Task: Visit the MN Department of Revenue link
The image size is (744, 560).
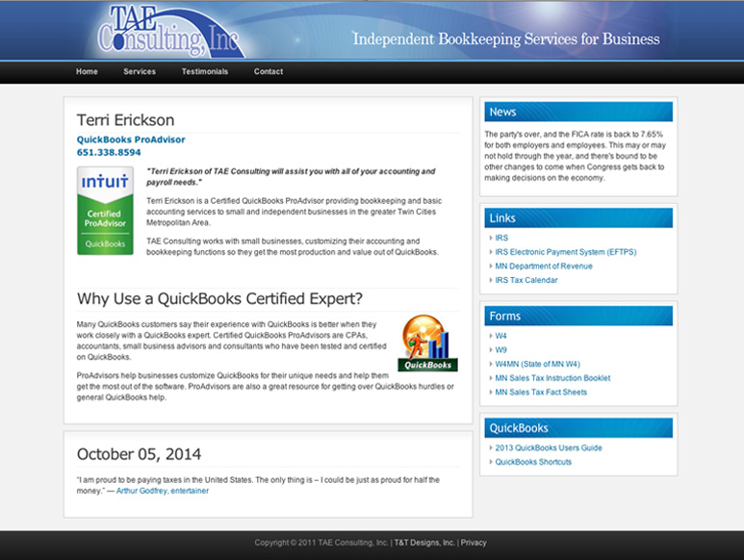Action: click(544, 267)
